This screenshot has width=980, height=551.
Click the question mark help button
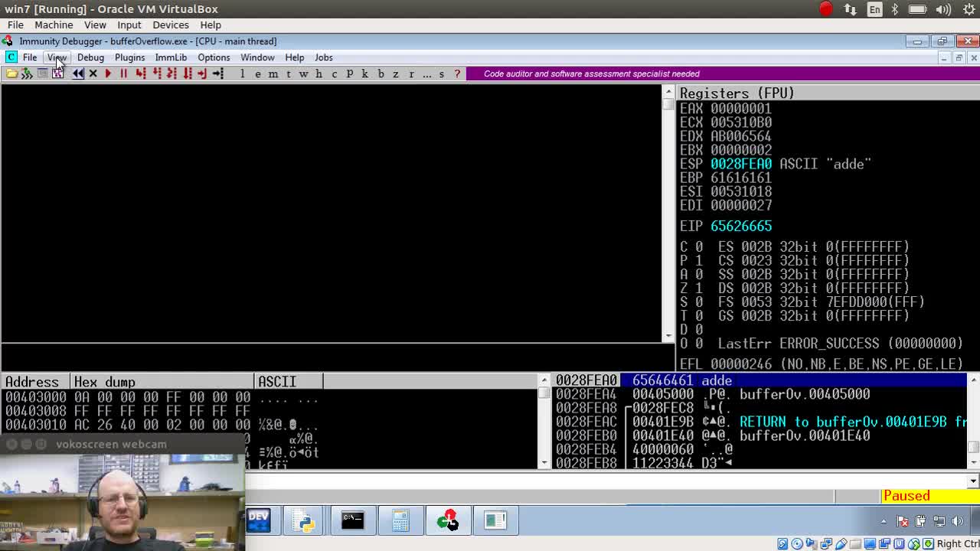457,73
